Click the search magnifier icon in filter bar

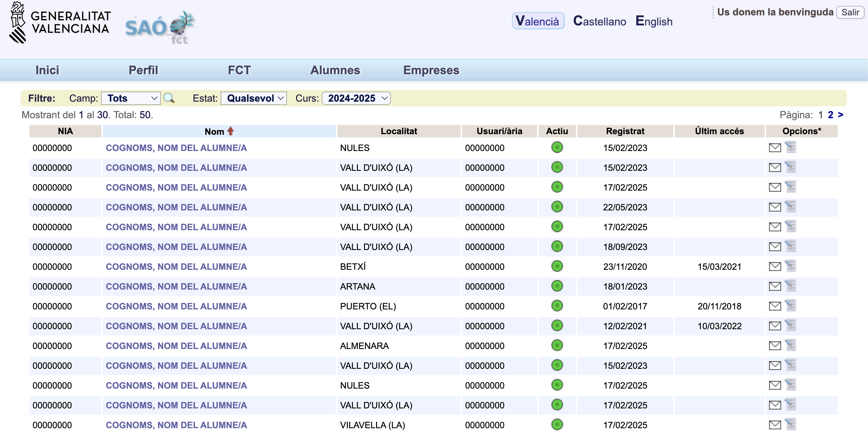click(x=168, y=98)
